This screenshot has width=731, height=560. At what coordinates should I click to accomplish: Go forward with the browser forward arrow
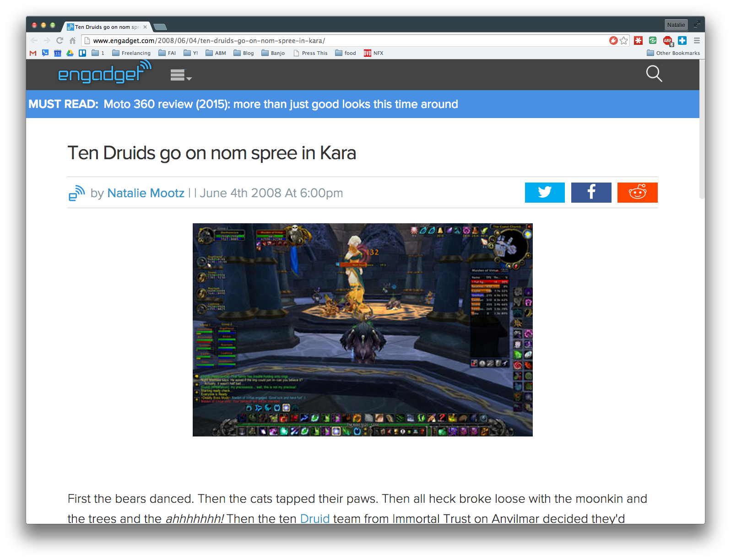click(x=47, y=40)
